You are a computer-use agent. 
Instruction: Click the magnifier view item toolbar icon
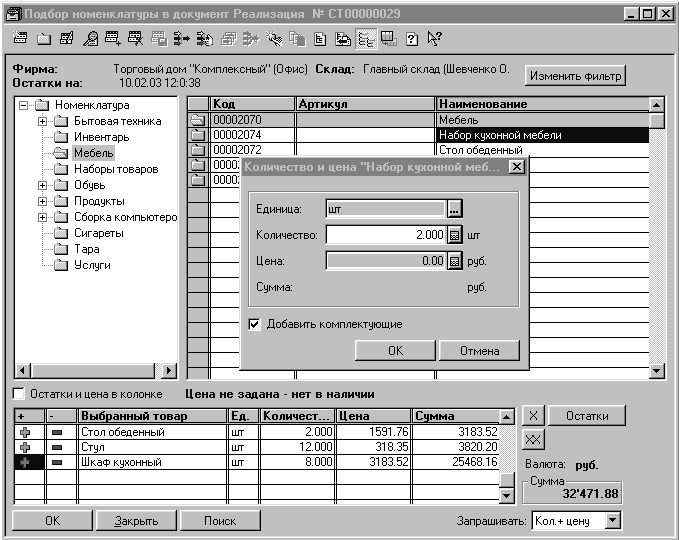pos(90,39)
